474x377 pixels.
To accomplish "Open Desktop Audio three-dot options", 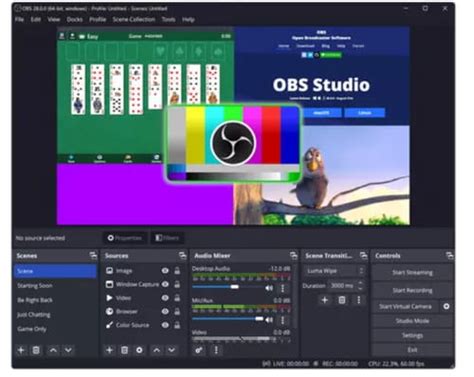I will click(x=283, y=288).
